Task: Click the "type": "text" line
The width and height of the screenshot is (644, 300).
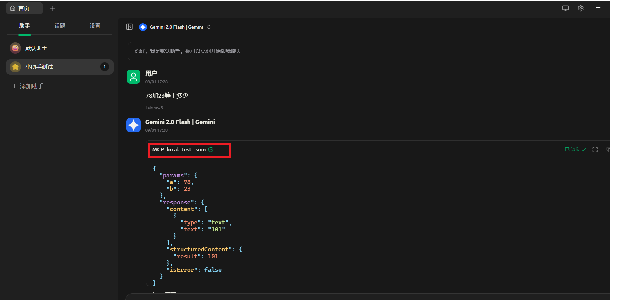Action: [x=206, y=222]
